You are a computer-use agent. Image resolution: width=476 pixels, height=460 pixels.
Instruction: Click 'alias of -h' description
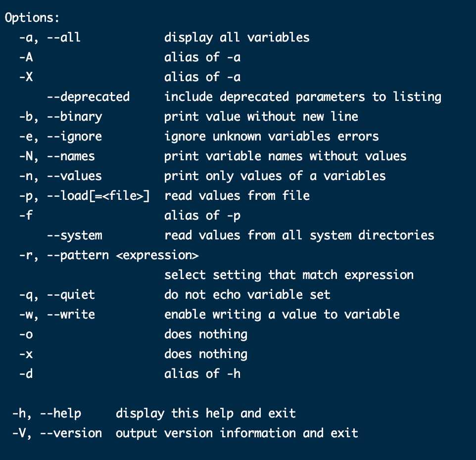(202, 374)
